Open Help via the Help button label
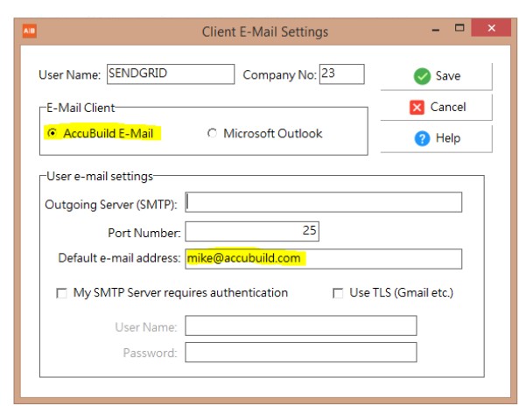519x420 pixels. pyautogui.click(x=448, y=138)
